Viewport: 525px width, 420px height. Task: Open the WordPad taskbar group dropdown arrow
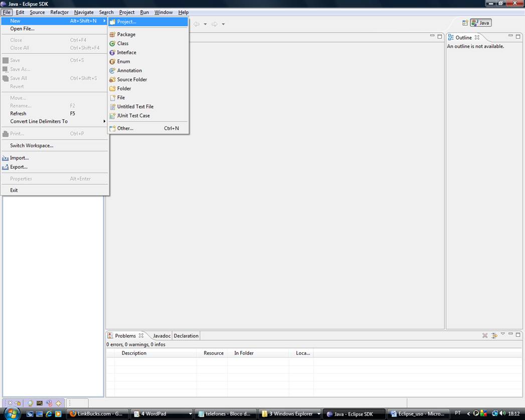(190, 414)
